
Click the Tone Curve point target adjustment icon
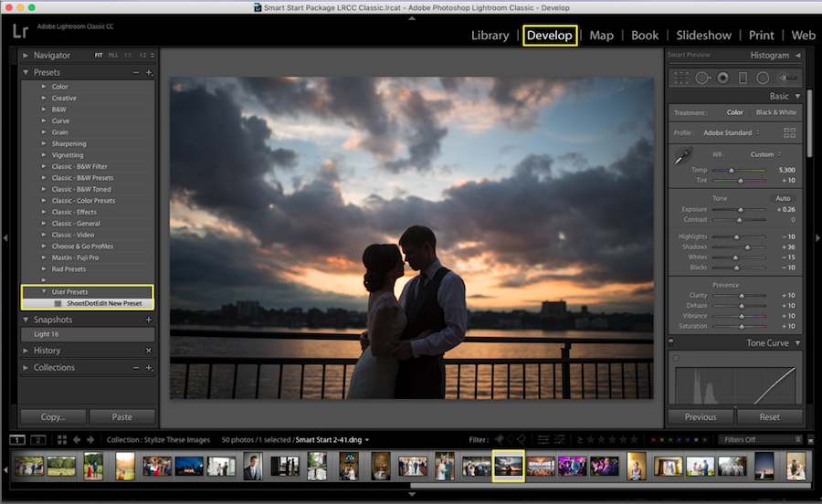coord(676,358)
